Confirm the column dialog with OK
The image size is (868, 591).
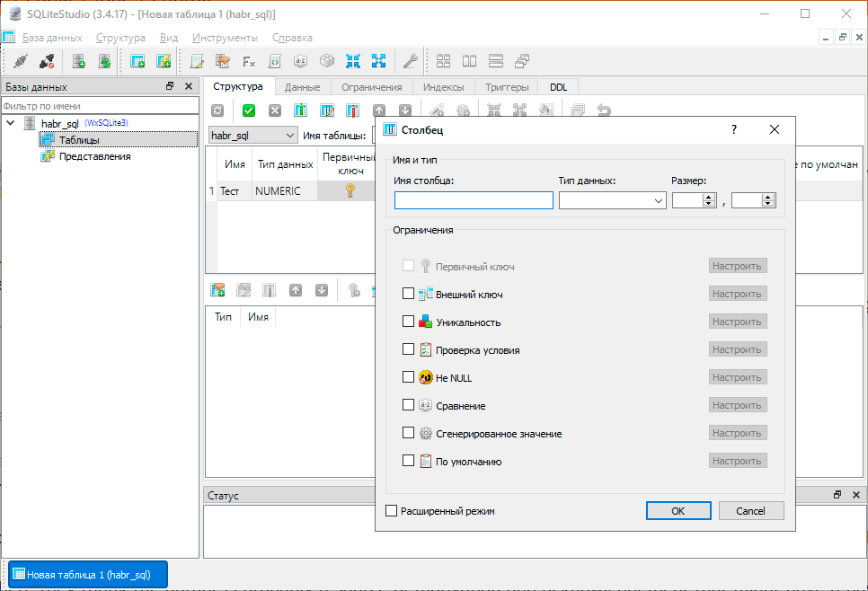[x=678, y=511]
